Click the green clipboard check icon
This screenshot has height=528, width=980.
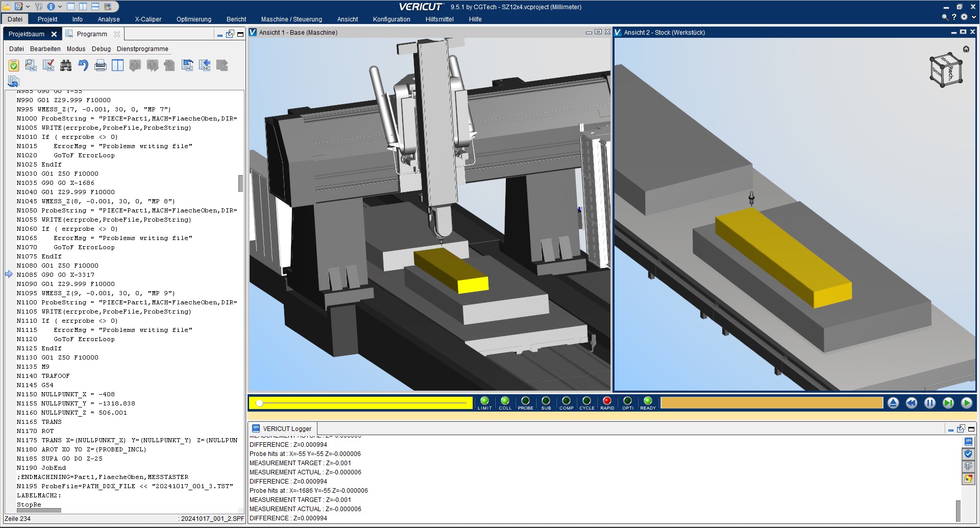click(x=14, y=65)
